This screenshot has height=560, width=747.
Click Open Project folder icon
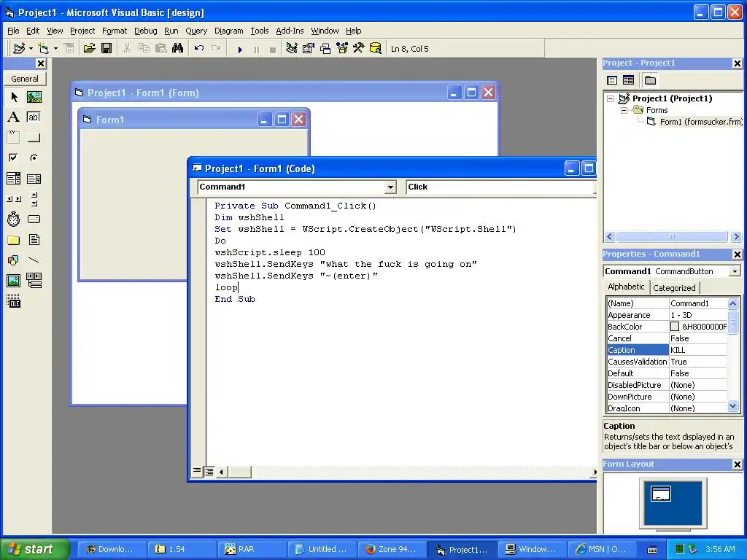pos(90,48)
